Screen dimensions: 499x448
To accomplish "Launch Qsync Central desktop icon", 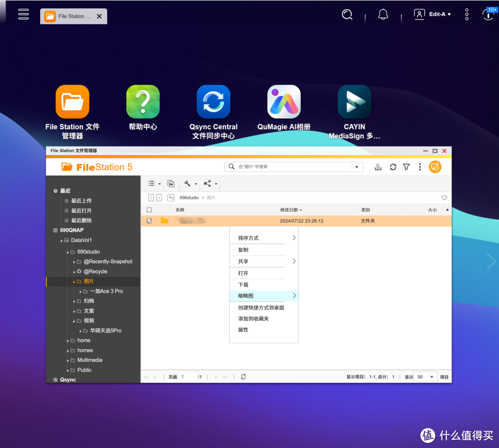I will click(213, 102).
